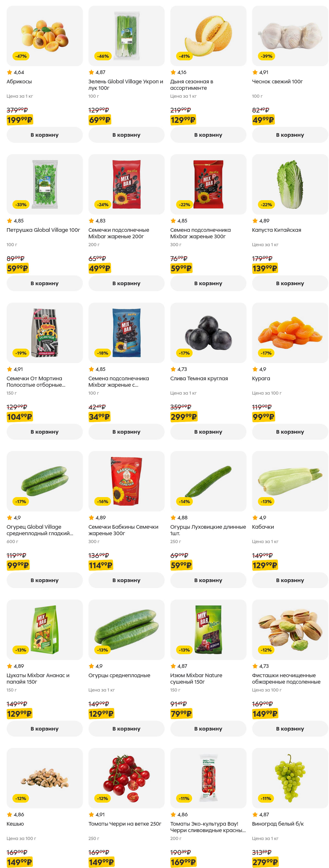The image size is (329, 868).
Task: Click the -47% discount badge on Абрикосы
Action: click(21, 56)
